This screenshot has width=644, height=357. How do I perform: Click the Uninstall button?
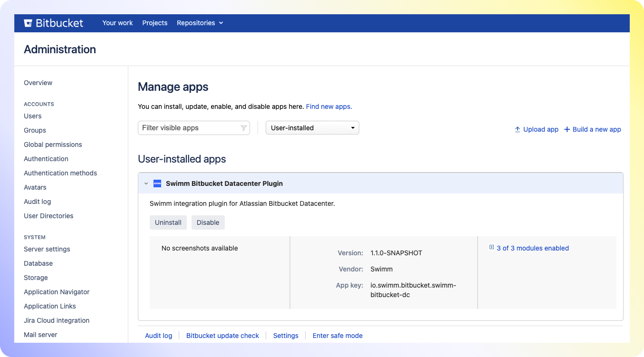click(168, 222)
